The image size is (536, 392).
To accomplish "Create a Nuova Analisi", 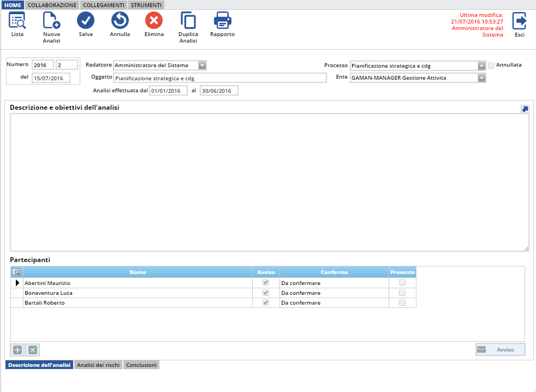I will click(x=51, y=21).
